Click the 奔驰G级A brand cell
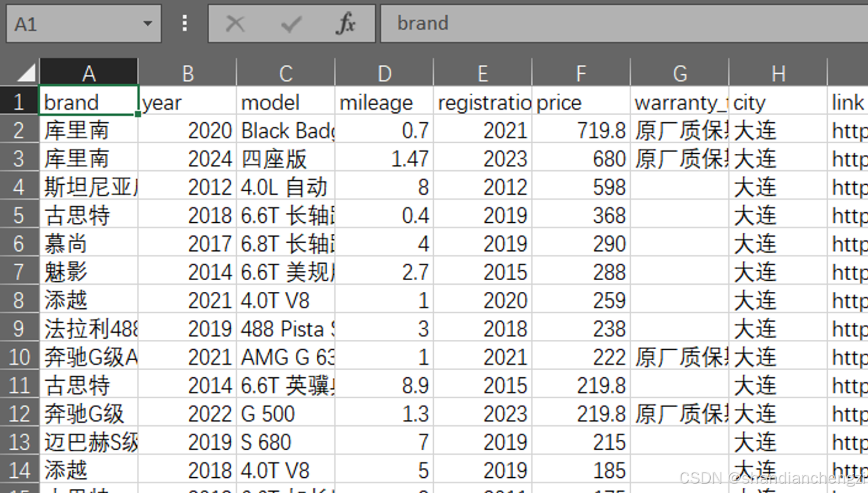Screen dimensions: 868x493 click(89, 357)
